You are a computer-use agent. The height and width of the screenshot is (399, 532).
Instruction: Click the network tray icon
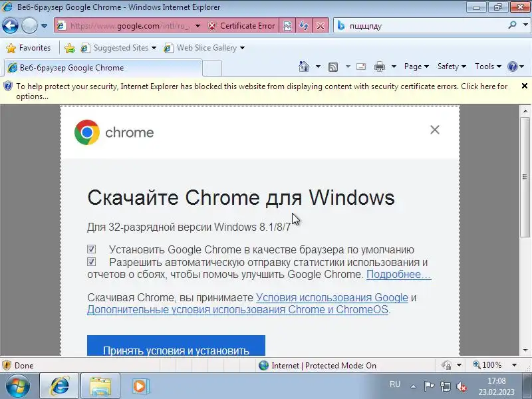[x=445, y=386]
